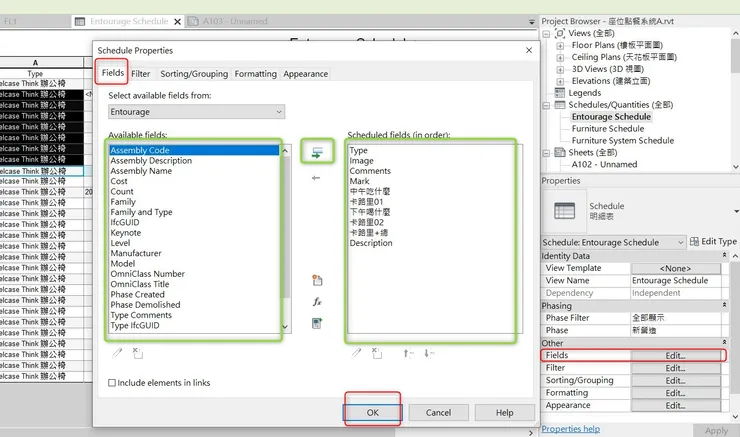Click OK in Schedule Properties
This screenshot has width=740, height=437.
[372, 412]
